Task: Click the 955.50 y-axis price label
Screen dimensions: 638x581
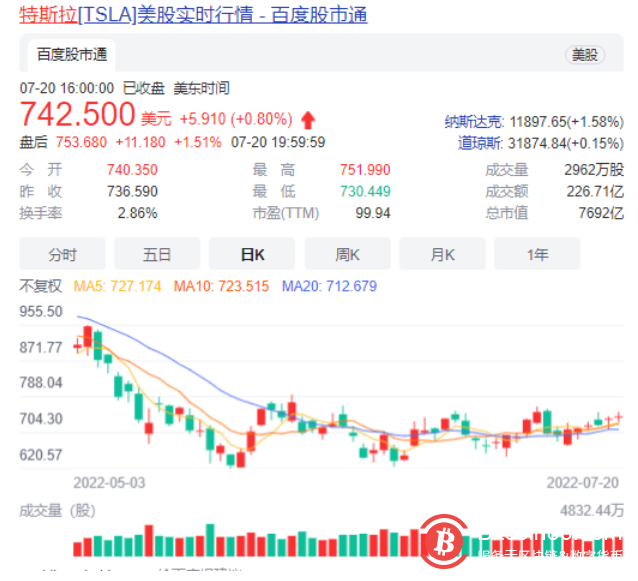Action: (x=41, y=312)
